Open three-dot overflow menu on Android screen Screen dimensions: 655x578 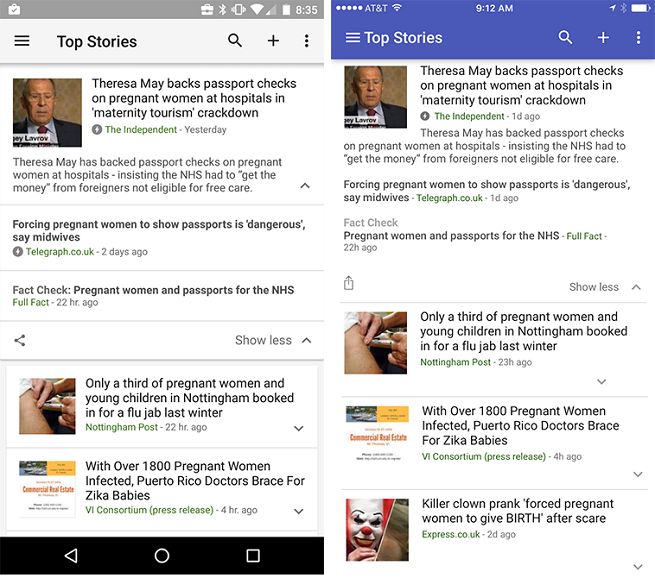coord(307,41)
